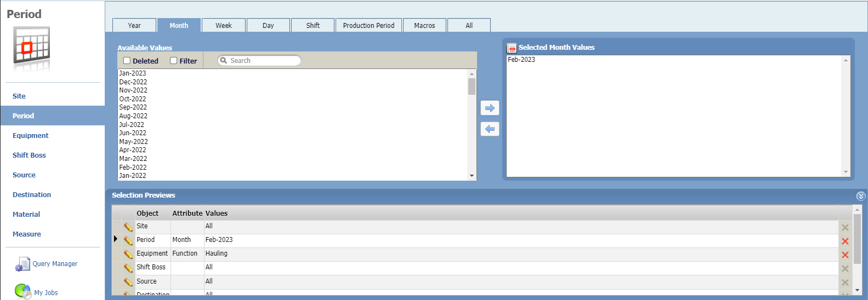The height and width of the screenshot is (300, 868).
Task: Click the Selected Month Values header icon
Action: point(512,48)
